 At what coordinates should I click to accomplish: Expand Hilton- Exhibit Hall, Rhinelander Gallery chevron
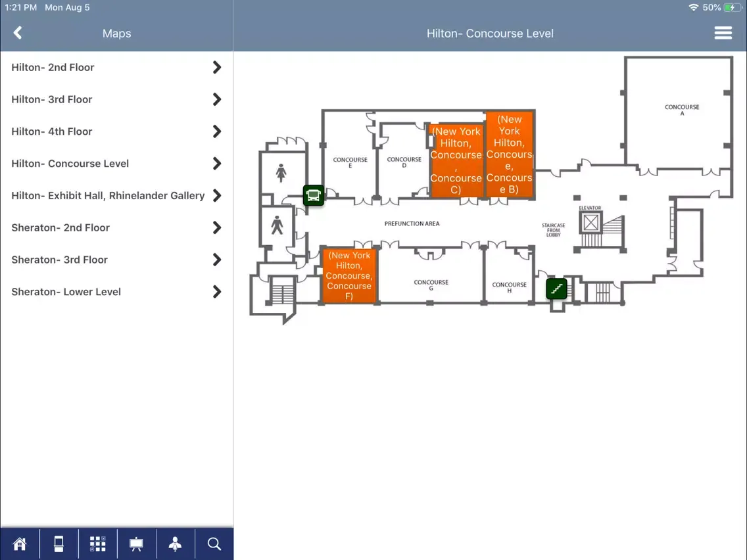tap(217, 195)
